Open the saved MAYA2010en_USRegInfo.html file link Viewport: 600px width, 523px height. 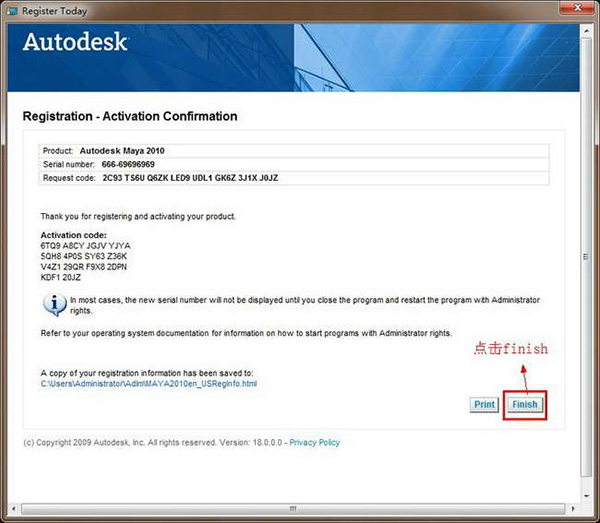[149, 383]
